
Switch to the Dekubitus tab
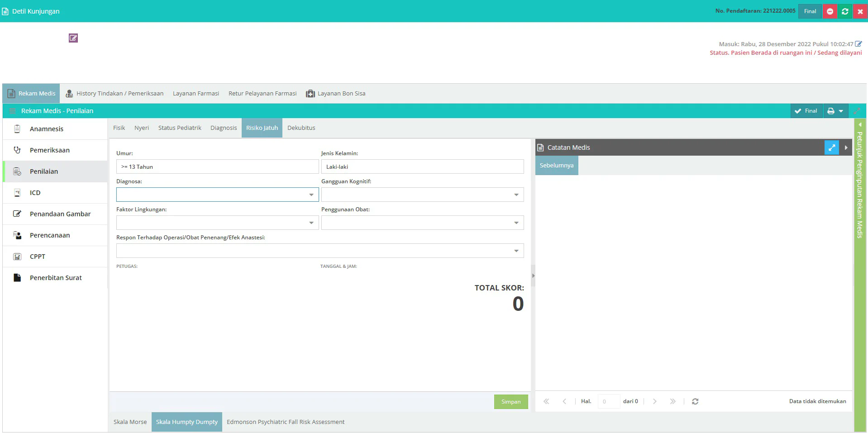[x=301, y=128]
